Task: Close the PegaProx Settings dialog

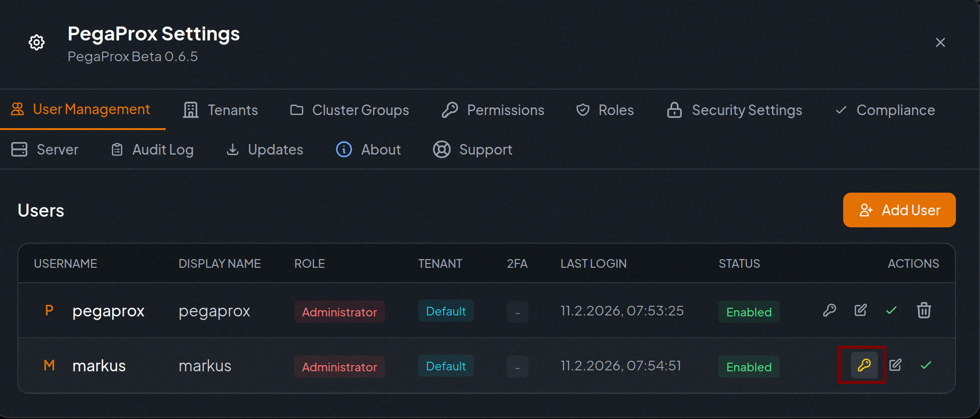Action: point(940,42)
